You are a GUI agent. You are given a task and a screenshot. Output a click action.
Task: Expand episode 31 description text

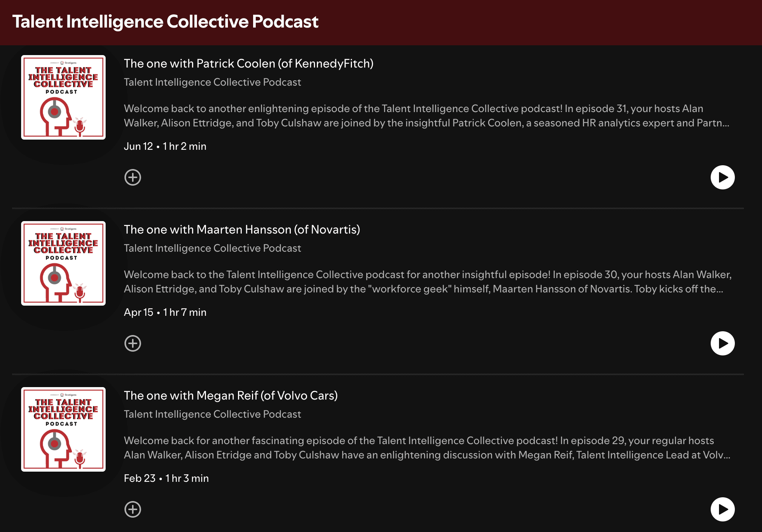pyautogui.click(x=427, y=116)
